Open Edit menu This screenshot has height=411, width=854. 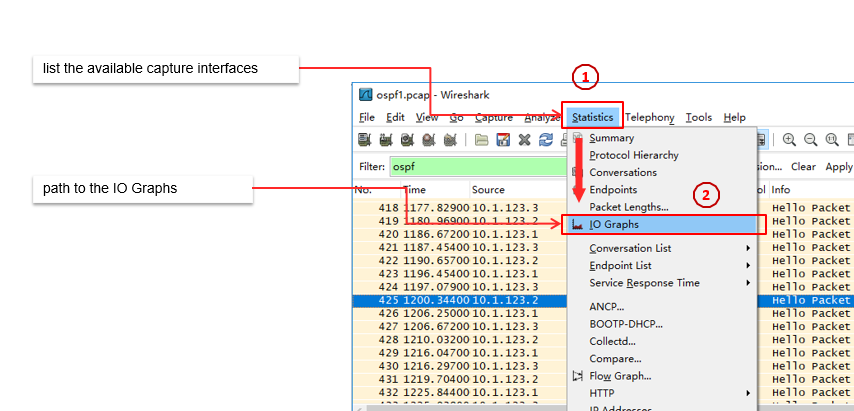[x=395, y=118]
